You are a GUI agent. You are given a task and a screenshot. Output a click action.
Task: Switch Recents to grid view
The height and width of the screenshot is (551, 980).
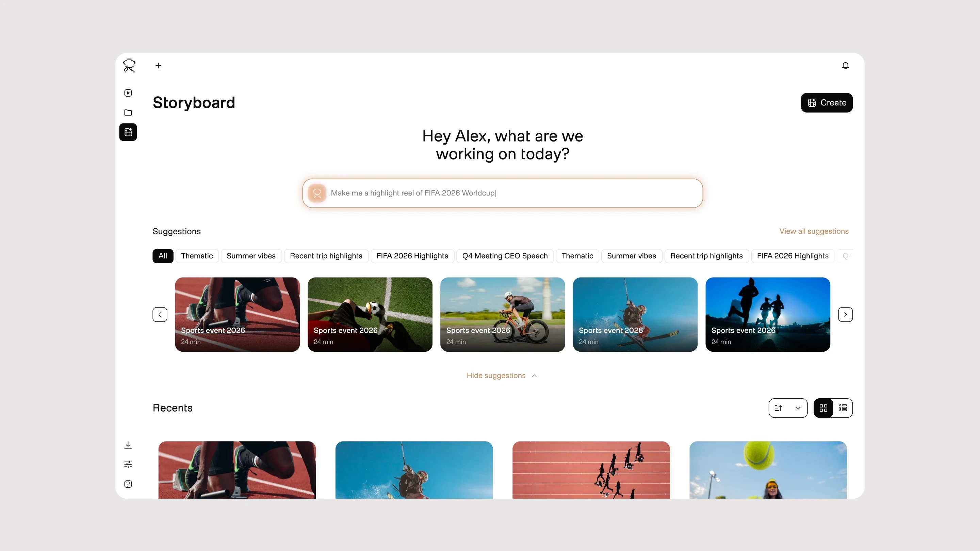pyautogui.click(x=823, y=408)
